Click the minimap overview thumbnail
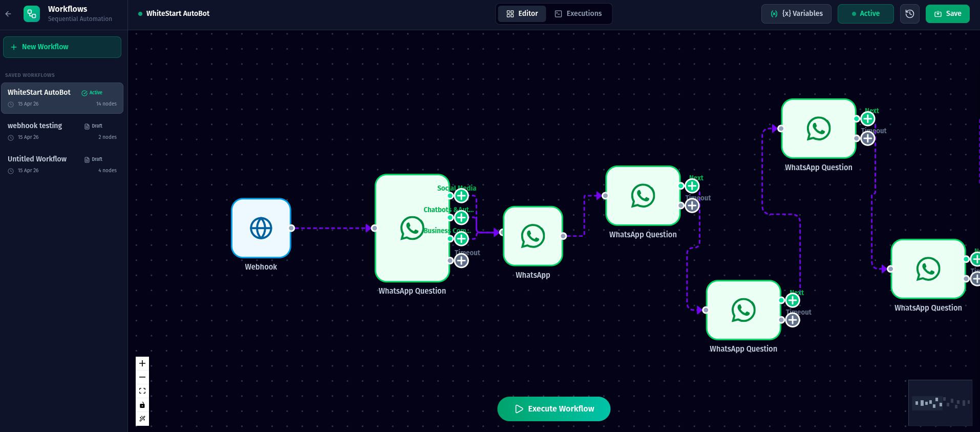980x432 pixels. point(940,403)
